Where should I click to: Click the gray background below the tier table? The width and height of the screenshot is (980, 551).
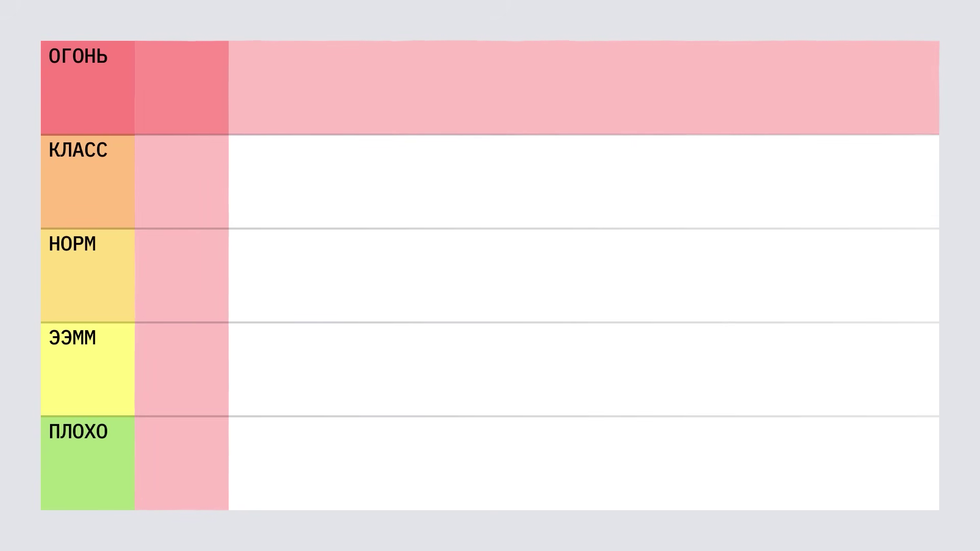490,531
